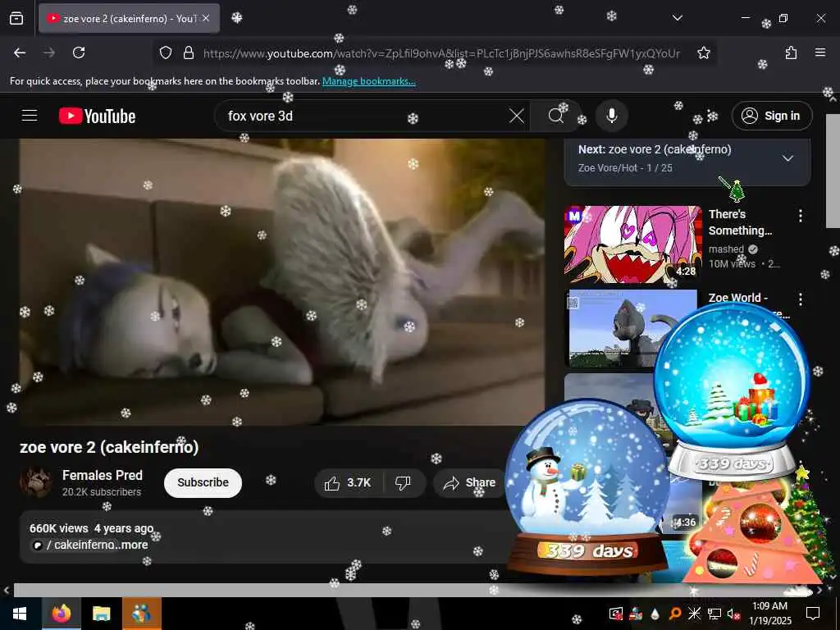Screen dimensions: 840x630
Task: Share the video
Action: (469, 482)
